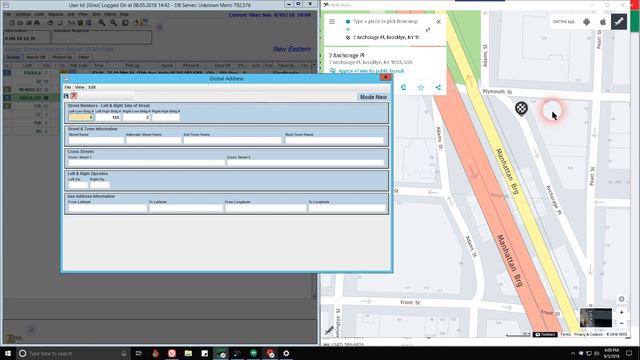
Task: Click the dark ruler button at top right of map
Action: pyautogui.click(x=619, y=22)
